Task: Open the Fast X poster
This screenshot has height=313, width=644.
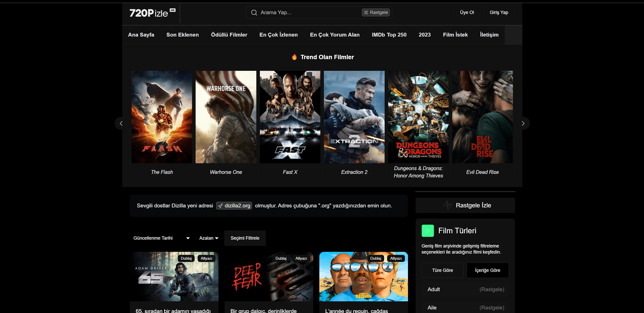Action: point(290,117)
